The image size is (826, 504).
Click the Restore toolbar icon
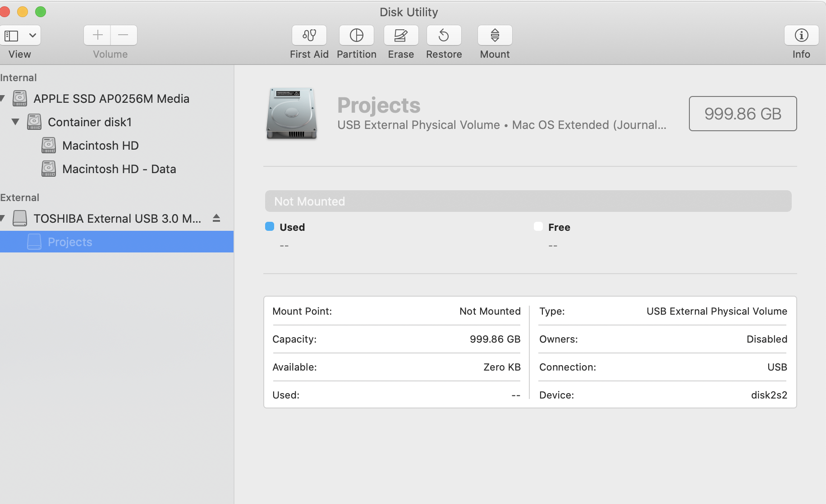[444, 36]
